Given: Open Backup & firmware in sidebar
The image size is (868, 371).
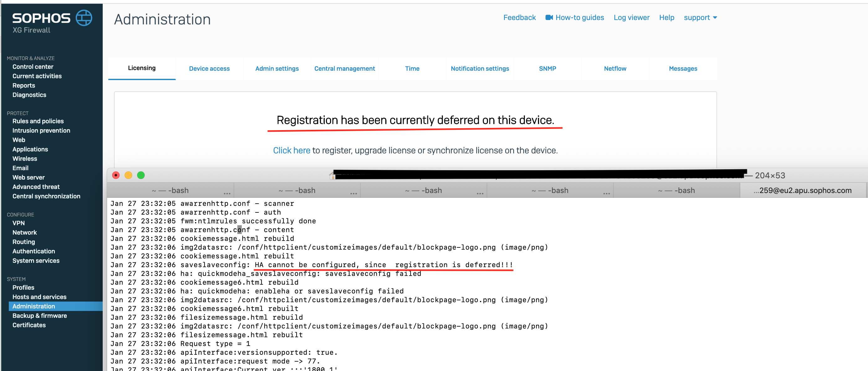Looking at the screenshot, I should coord(39,315).
